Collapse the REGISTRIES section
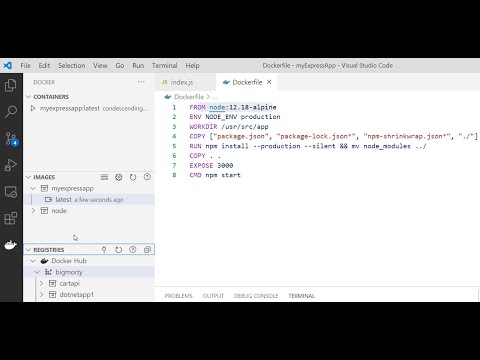 pos(29,250)
